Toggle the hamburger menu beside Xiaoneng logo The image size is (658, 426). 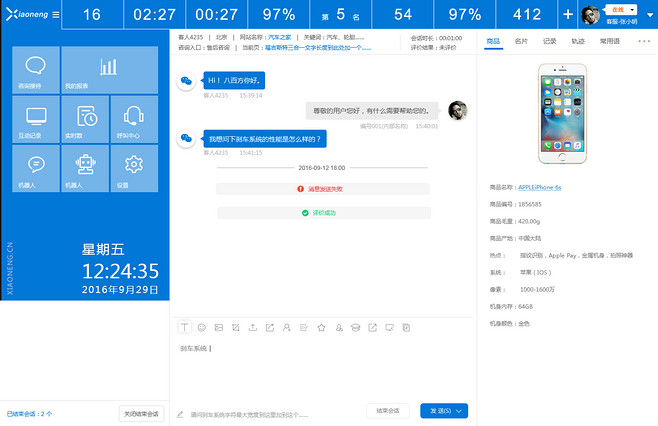(x=55, y=14)
